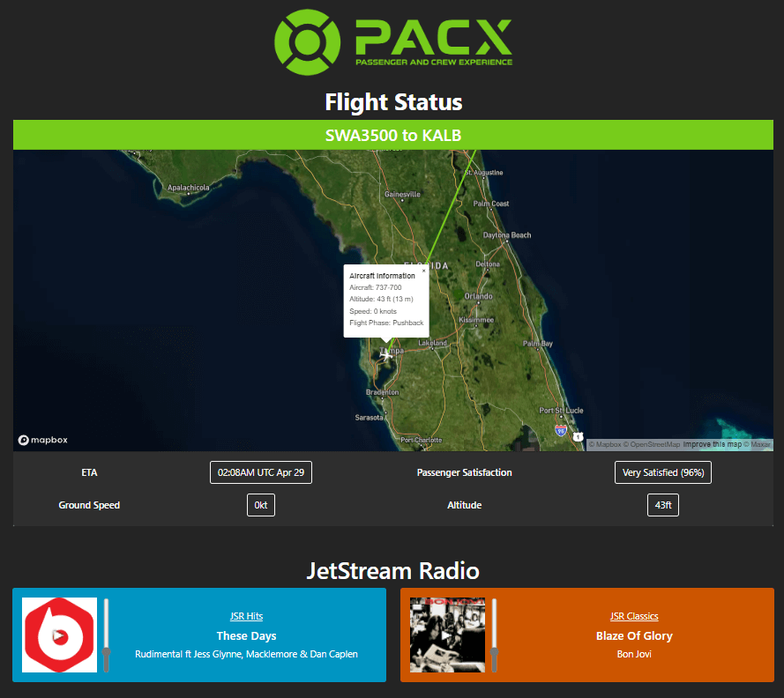Click the Bradenton label on the map
This screenshot has height=698, width=784.
(x=383, y=392)
